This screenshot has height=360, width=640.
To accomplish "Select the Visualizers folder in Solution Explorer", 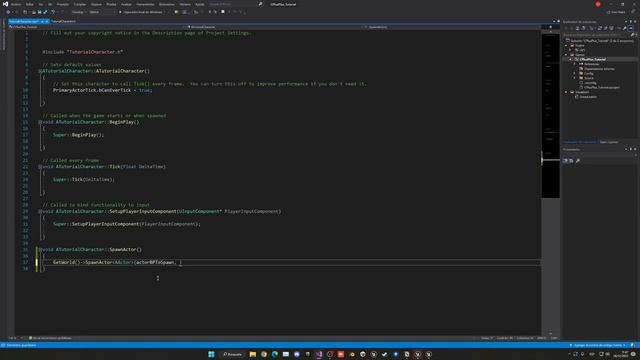I will tap(582, 92).
